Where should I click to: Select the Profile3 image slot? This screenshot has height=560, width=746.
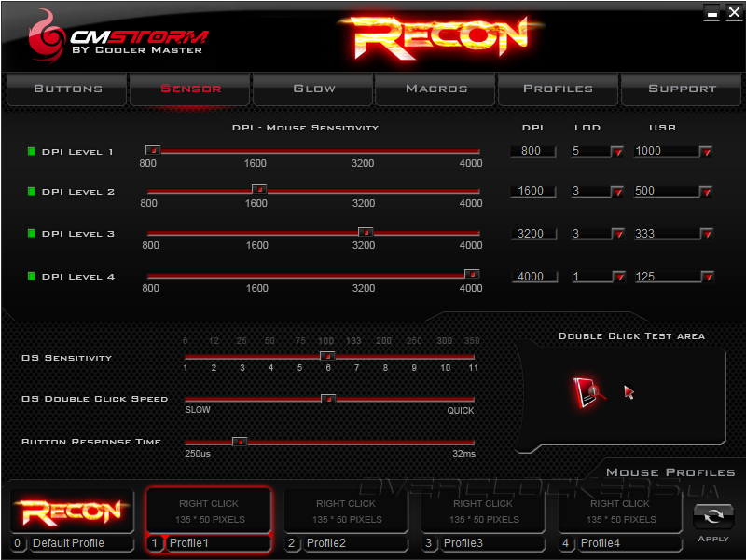[483, 511]
